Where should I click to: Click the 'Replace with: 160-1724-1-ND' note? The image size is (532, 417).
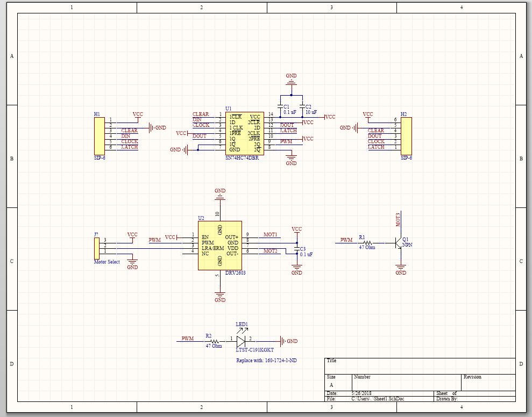(x=266, y=361)
